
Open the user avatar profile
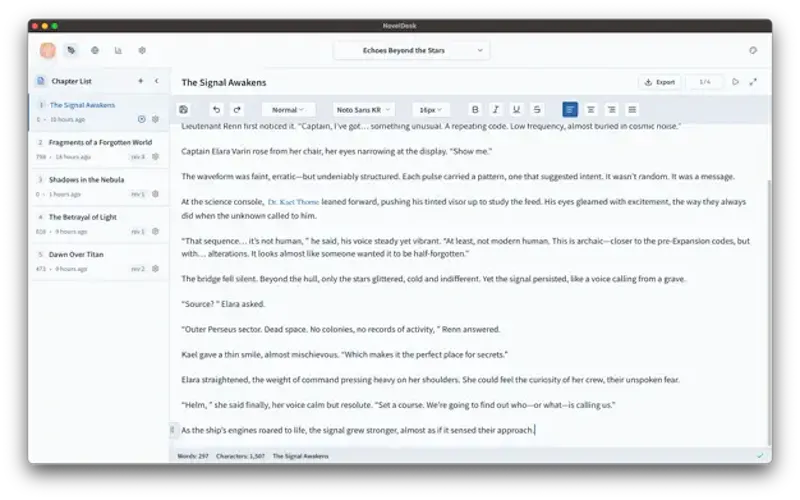coord(48,51)
